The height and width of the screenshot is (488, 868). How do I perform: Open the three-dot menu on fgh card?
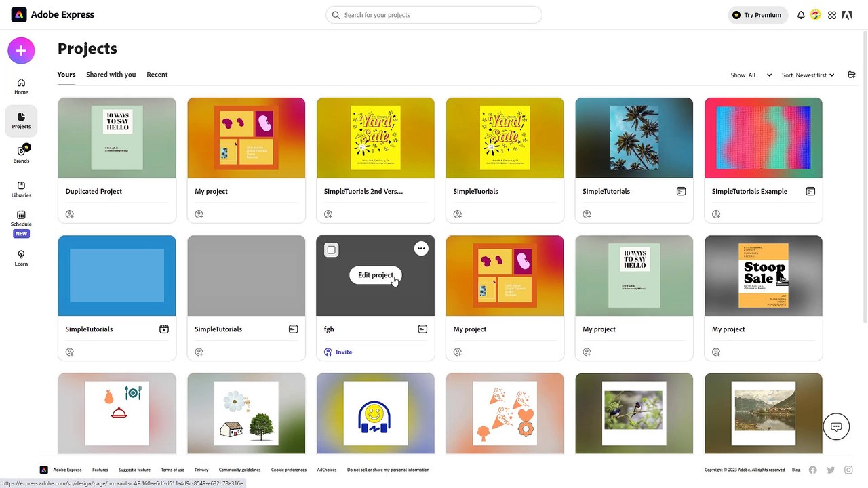click(421, 249)
